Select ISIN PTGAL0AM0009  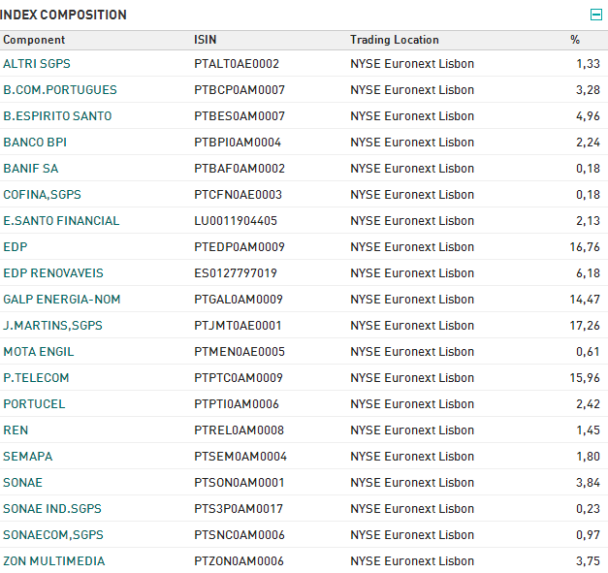[x=239, y=299]
